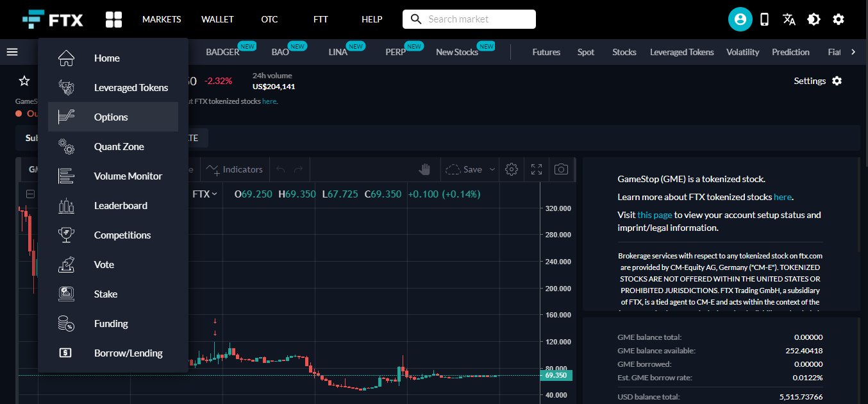Enter fullscreen chart mode
The image size is (868, 404).
537,169
